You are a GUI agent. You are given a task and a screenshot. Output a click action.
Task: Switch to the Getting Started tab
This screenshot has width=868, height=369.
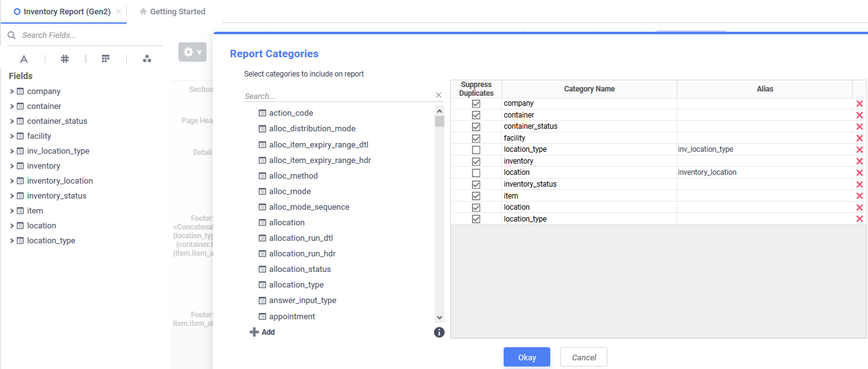tap(172, 11)
